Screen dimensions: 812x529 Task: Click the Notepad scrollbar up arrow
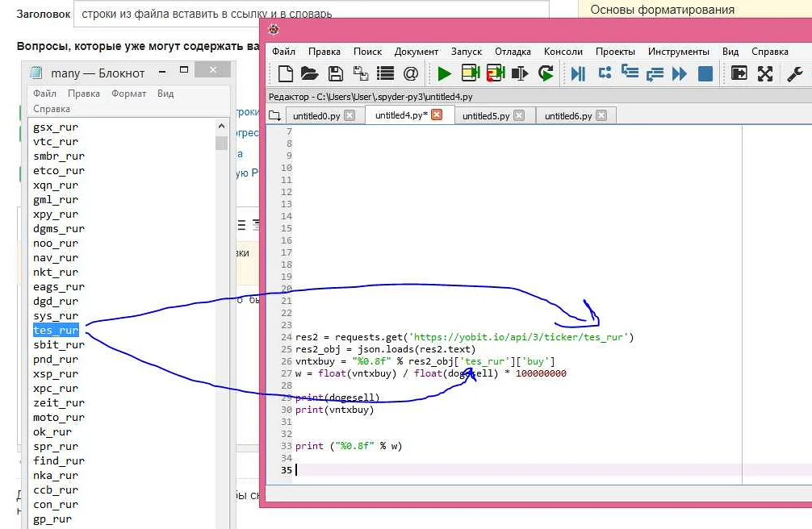[222, 127]
